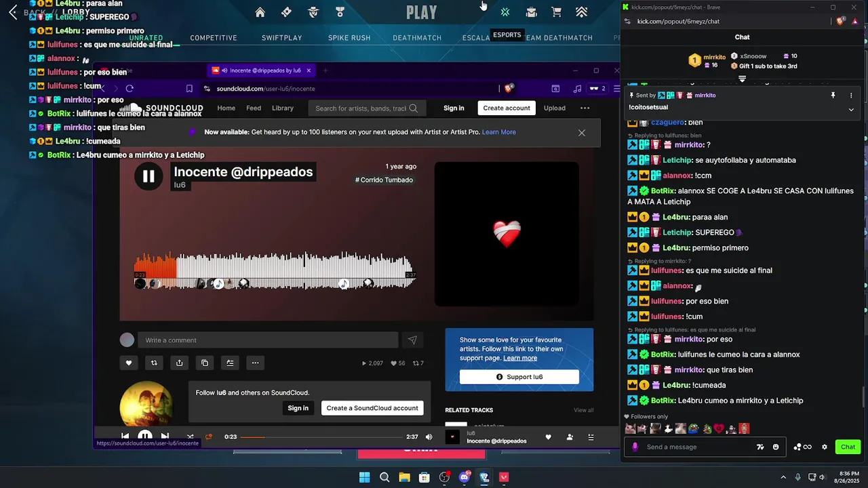Click the SoundCloud search field
The height and width of the screenshot is (488, 868).
pyautogui.click(x=367, y=108)
